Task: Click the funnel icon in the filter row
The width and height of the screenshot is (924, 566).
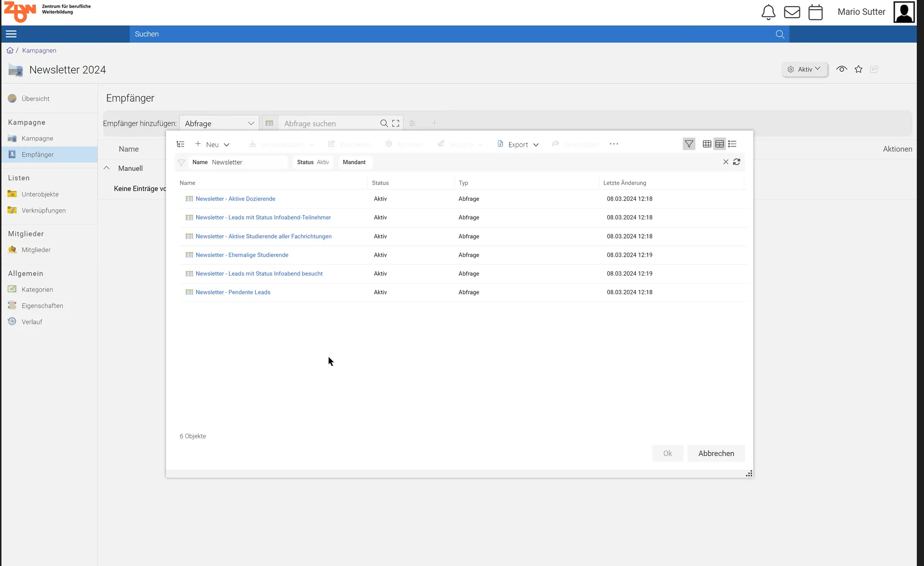Action: coord(181,163)
